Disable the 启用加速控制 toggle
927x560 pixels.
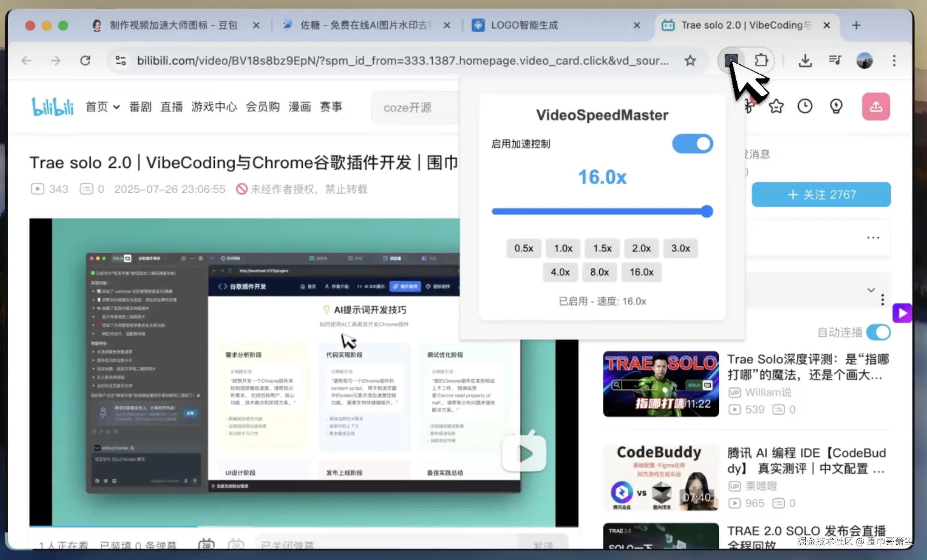pos(692,144)
